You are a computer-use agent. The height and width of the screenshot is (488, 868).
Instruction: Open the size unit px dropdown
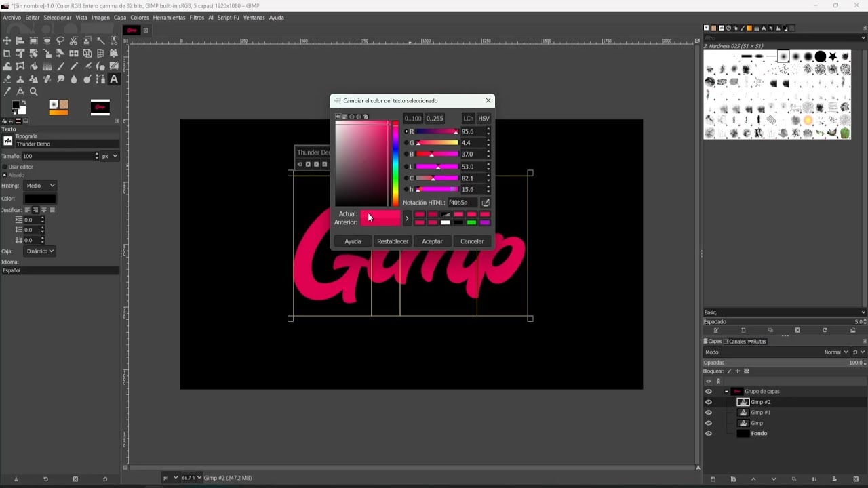110,156
